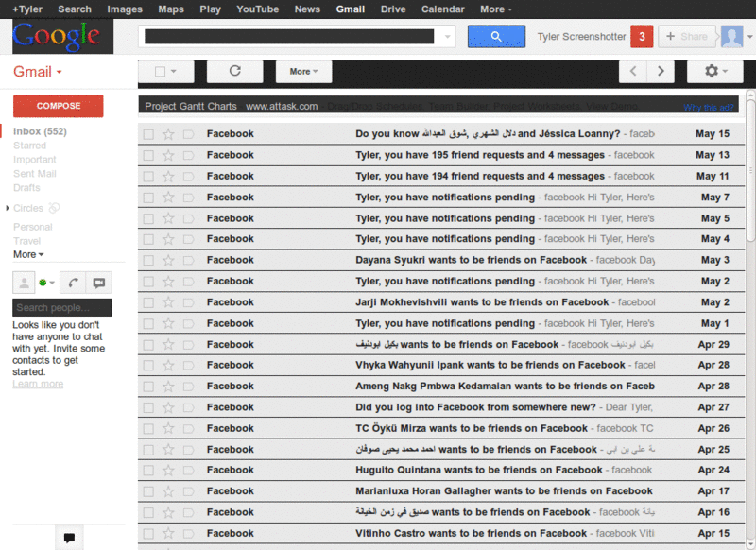Open the Sent Mail folder
Viewport: 756px width, 550px height.
click(x=35, y=174)
